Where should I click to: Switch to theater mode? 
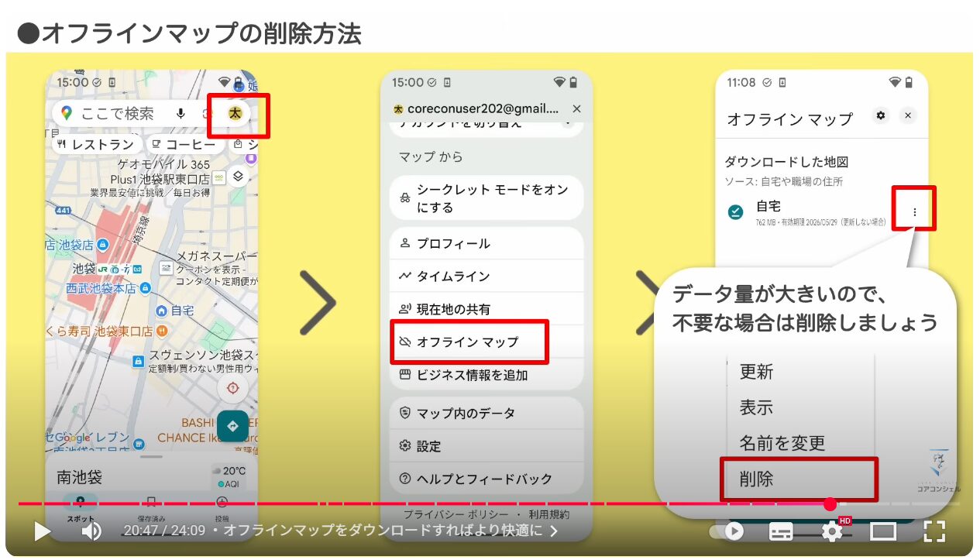(x=883, y=531)
